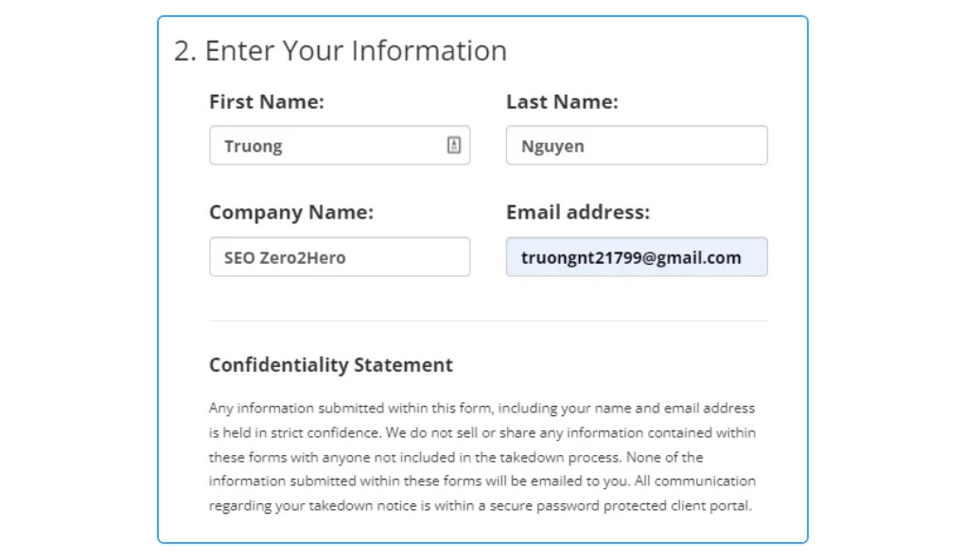Click the line starting "is held in strict confidence"
The image size is (963, 560).
(482, 433)
